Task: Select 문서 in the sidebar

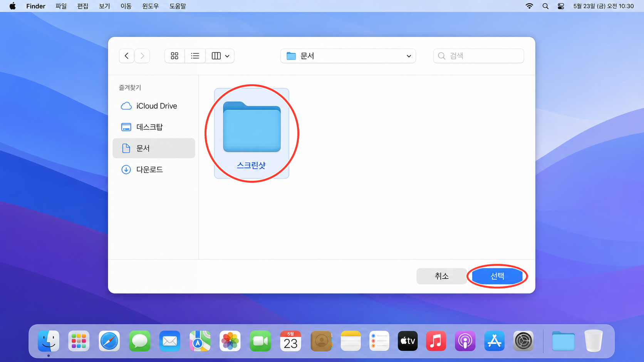Action: pos(154,148)
